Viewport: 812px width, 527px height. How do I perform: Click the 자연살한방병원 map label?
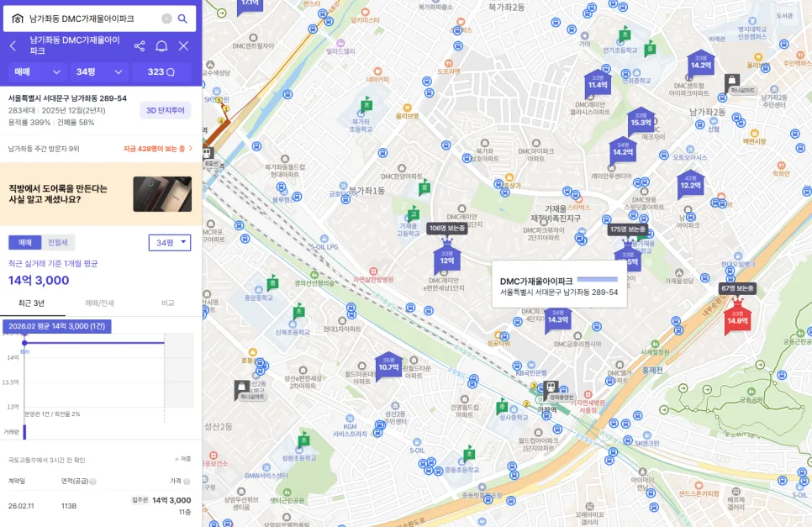(x=373, y=280)
